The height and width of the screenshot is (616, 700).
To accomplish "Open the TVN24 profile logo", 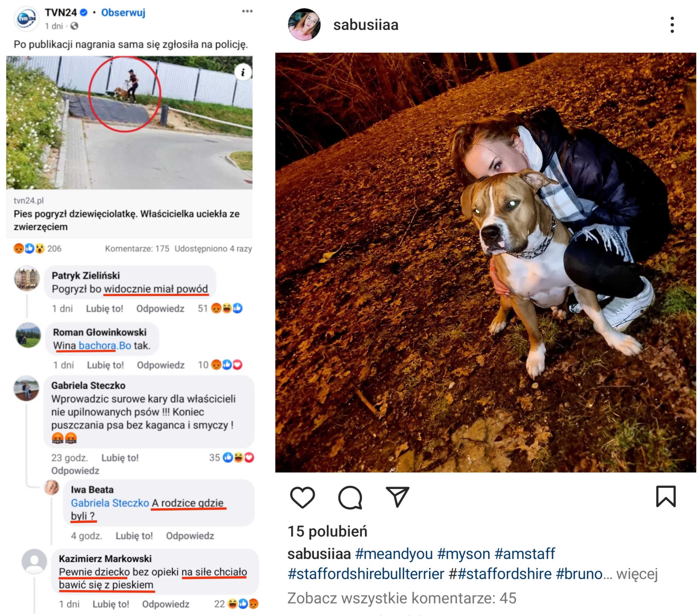I will [26, 18].
